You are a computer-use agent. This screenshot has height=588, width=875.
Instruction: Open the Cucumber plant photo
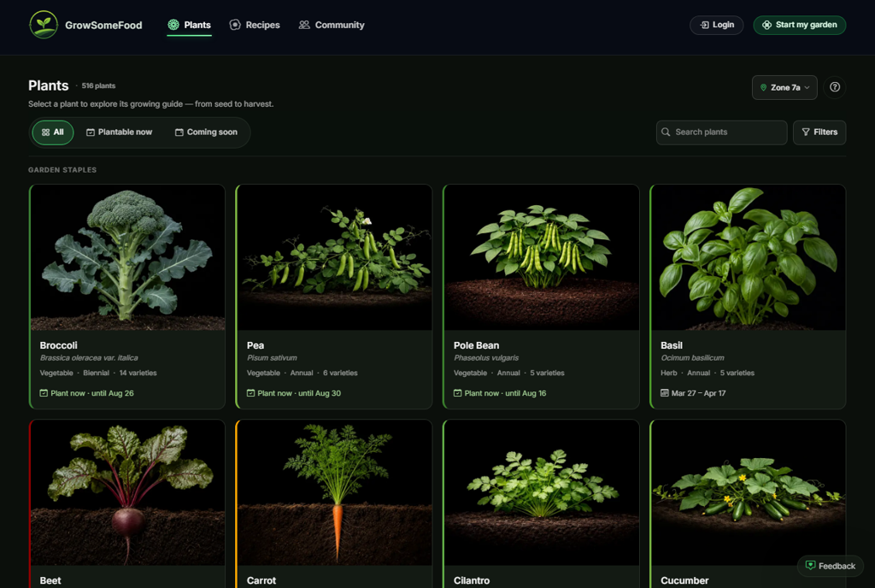tap(749, 492)
